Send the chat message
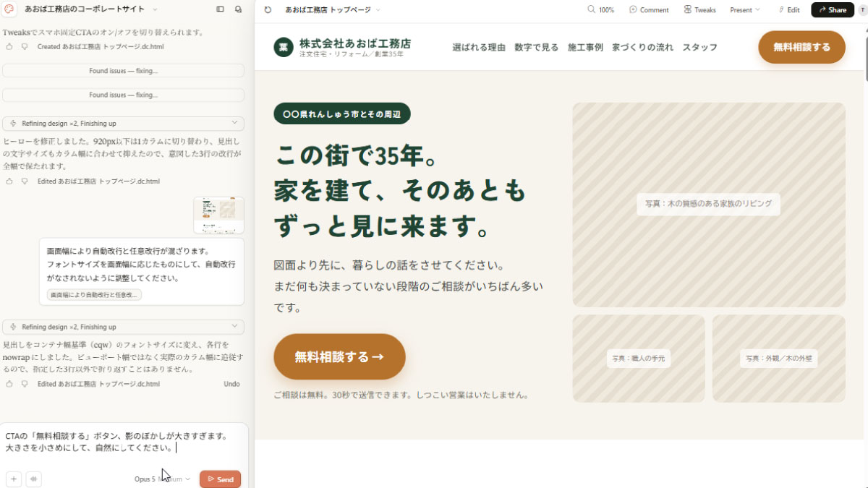Viewport: 868px width, 488px height. coord(220,479)
